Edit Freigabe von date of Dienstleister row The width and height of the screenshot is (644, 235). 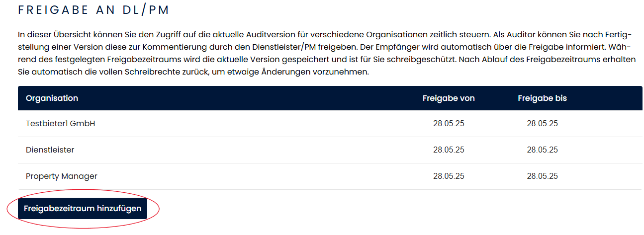449,150
